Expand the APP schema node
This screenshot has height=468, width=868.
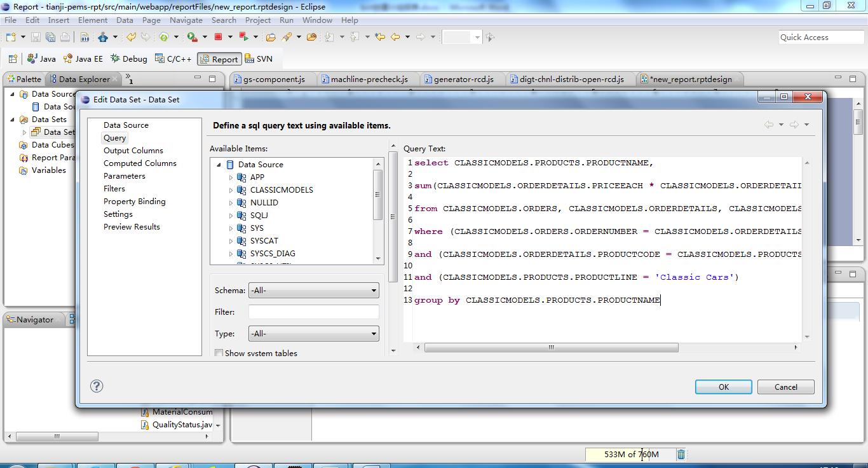pyautogui.click(x=231, y=177)
